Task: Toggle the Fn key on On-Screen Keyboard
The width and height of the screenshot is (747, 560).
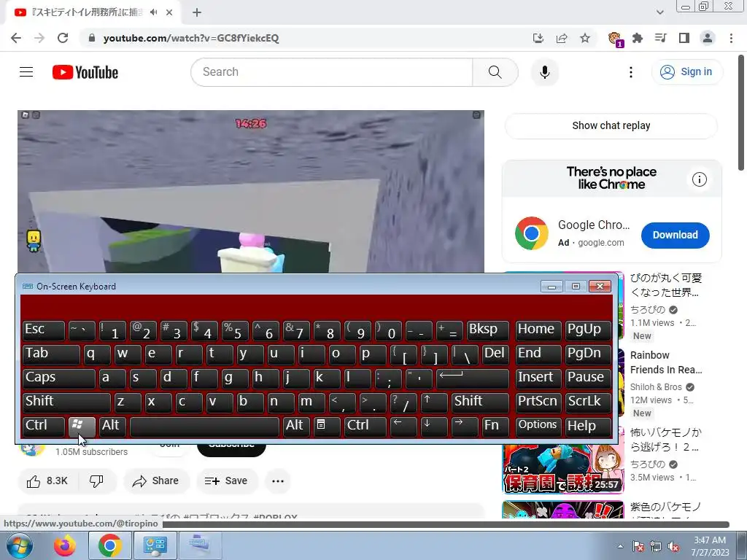Action: tap(495, 426)
